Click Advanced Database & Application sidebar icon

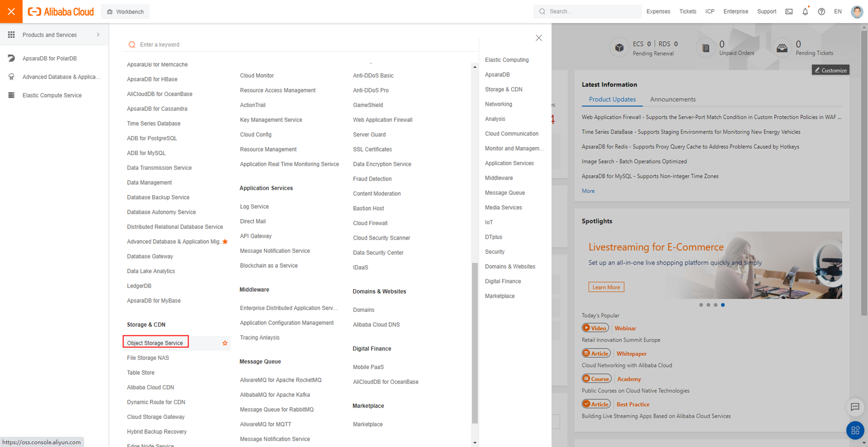click(x=11, y=76)
